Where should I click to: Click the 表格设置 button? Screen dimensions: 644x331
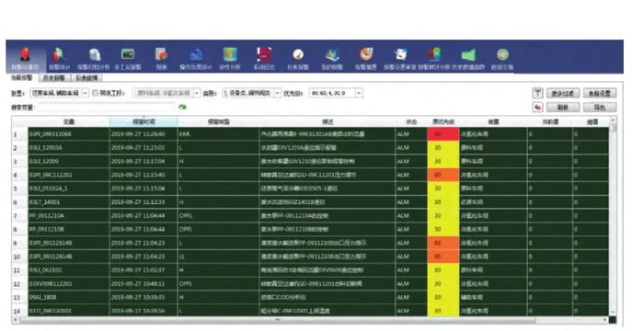(600, 94)
